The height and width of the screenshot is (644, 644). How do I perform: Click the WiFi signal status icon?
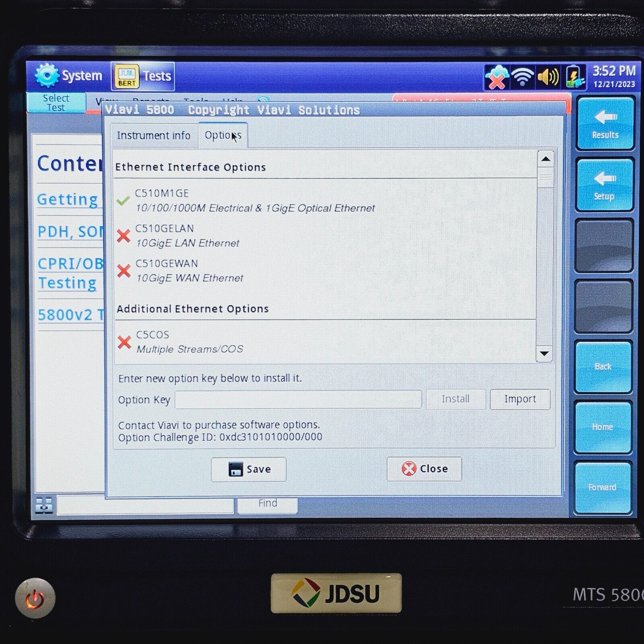click(x=522, y=76)
